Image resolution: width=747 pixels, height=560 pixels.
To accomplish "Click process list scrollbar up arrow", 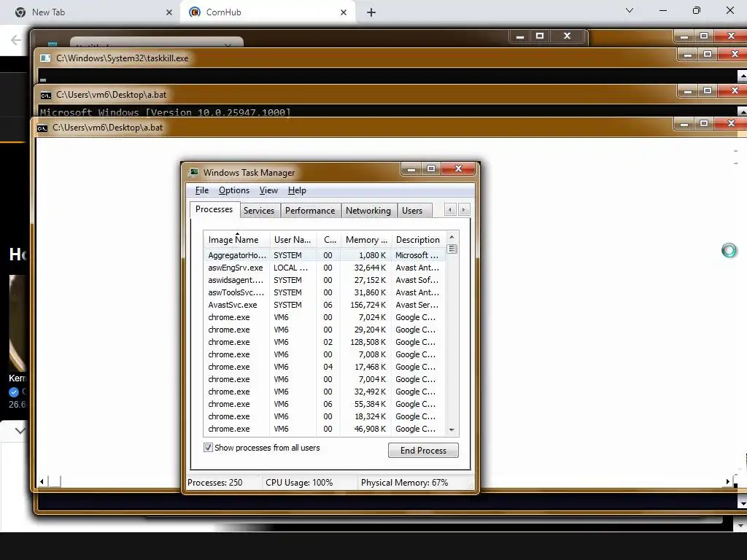I will pyautogui.click(x=452, y=237).
